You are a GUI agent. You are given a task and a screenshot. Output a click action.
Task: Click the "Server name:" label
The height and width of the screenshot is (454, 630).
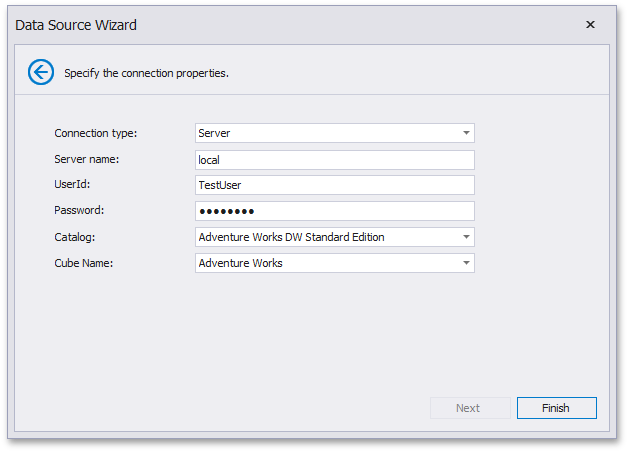[x=87, y=159]
